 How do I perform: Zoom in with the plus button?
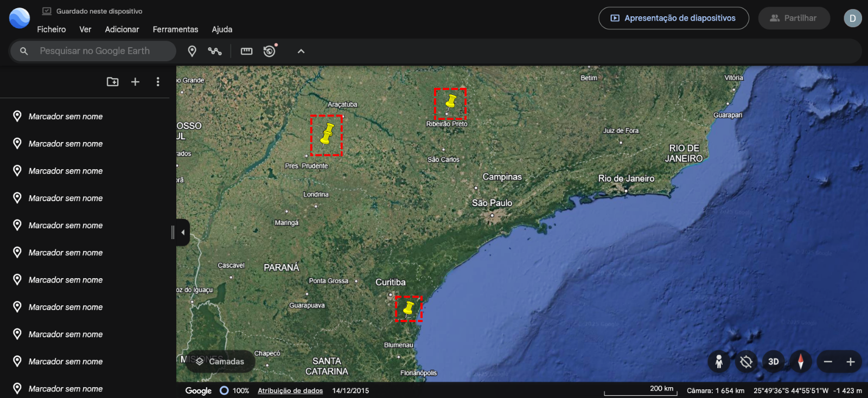(851, 362)
